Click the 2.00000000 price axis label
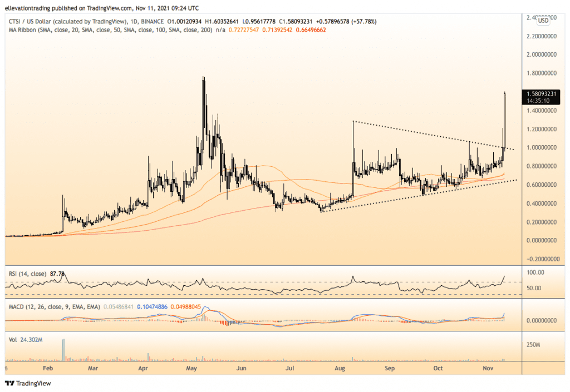The image size is (570, 392). 541,54
